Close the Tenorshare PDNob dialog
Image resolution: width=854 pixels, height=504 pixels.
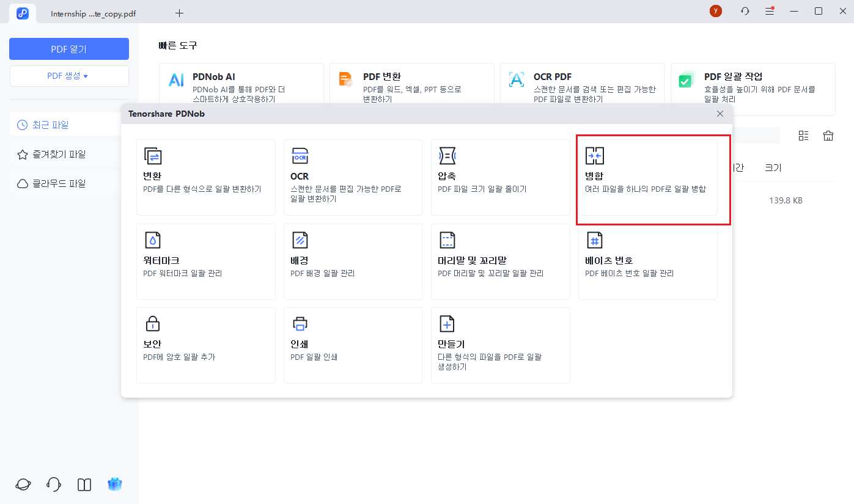click(720, 114)
